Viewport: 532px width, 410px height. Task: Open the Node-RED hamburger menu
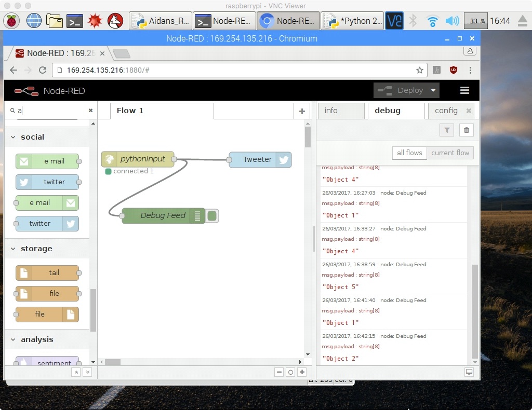pos(464,90)
